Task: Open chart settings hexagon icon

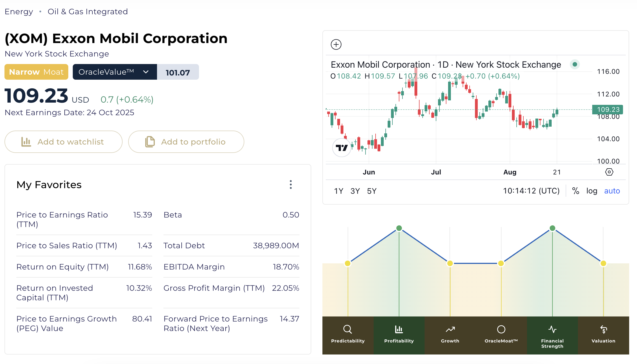Action: point(609,172)
